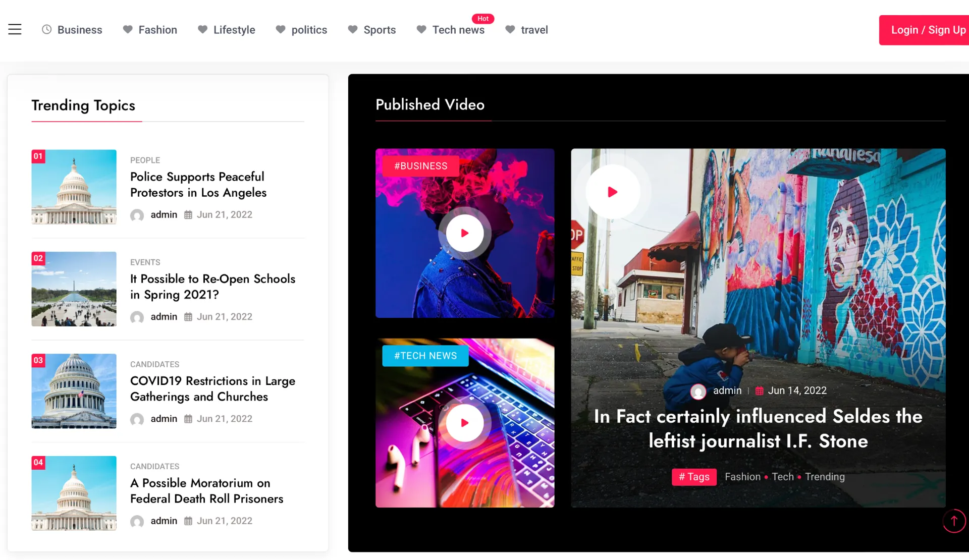969x560 pixels.
Task: Play the large mural featured video
Action: pos(612,192)
